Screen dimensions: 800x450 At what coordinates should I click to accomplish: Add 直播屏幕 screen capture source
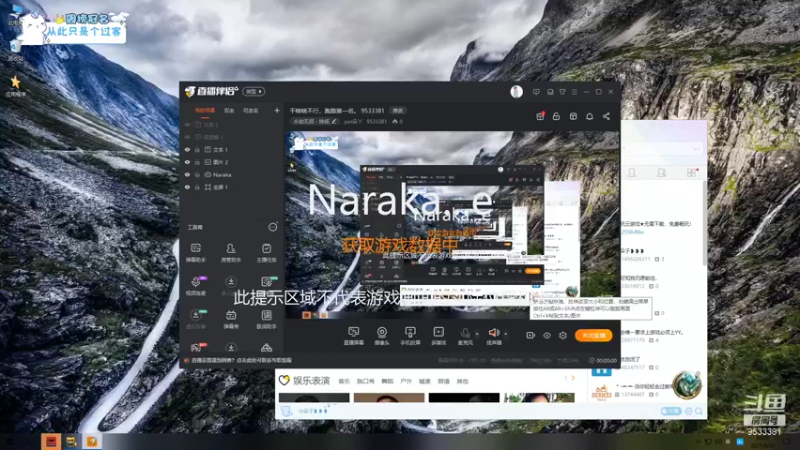[353, 336]
